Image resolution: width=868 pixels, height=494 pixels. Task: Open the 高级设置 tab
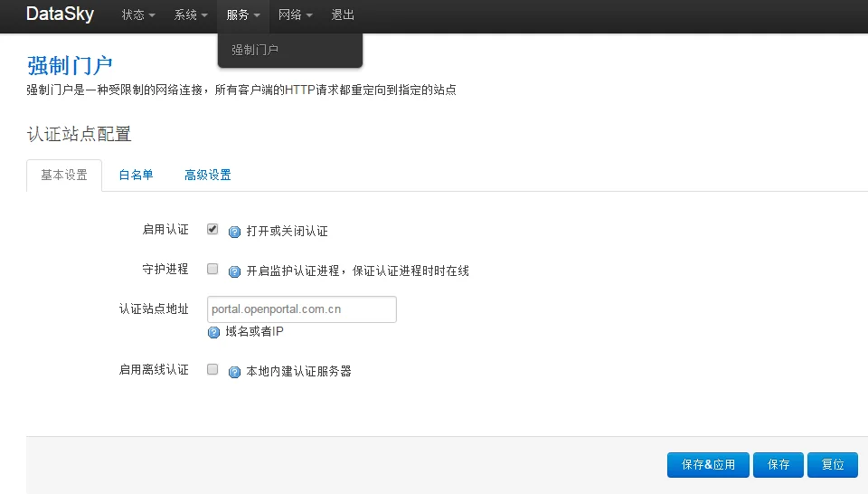tap(207, 176)
